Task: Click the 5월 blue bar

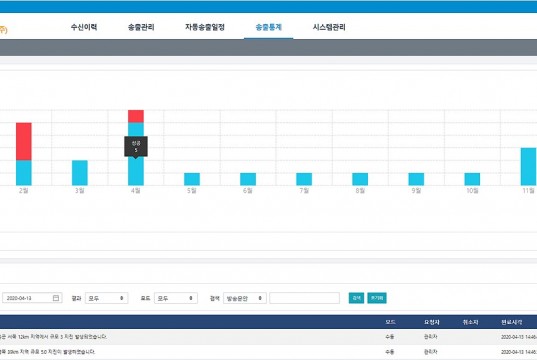Action: [x=192, y=179]
